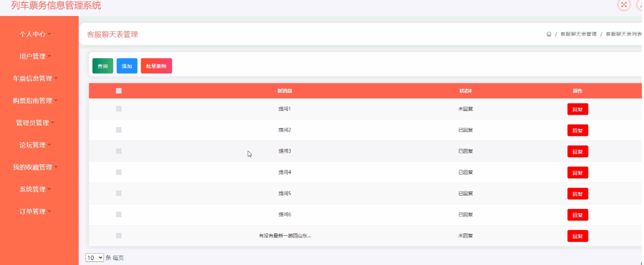Viewport: 644px width, 265px height.
Task: Check the checkbox for row 提问6
Action: point(119,214)
